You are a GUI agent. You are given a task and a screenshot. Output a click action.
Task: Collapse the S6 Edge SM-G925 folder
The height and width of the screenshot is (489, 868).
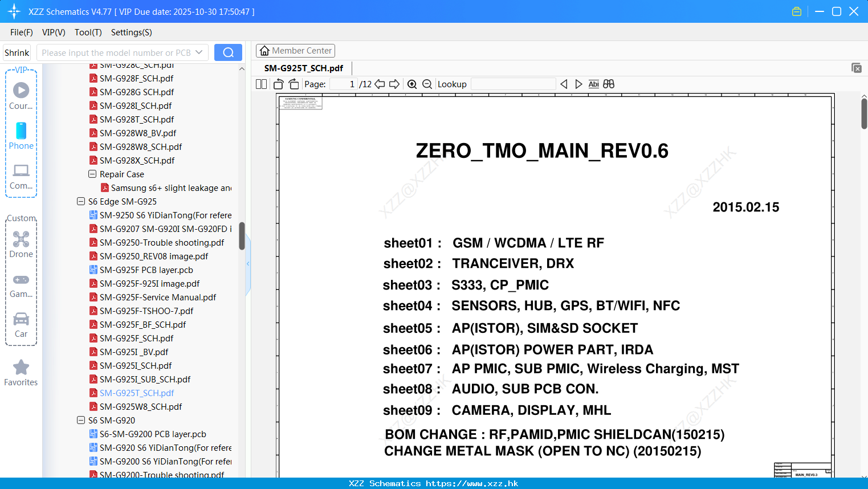81,201
